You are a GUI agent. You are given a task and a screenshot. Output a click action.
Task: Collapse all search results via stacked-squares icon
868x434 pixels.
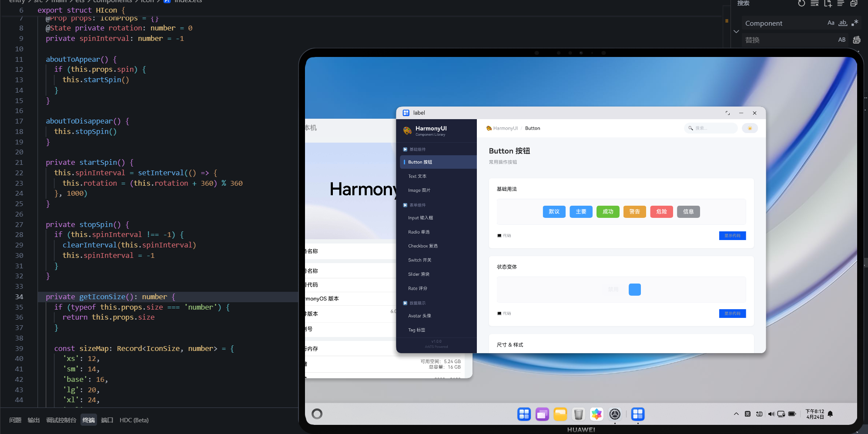coord(854,3)
